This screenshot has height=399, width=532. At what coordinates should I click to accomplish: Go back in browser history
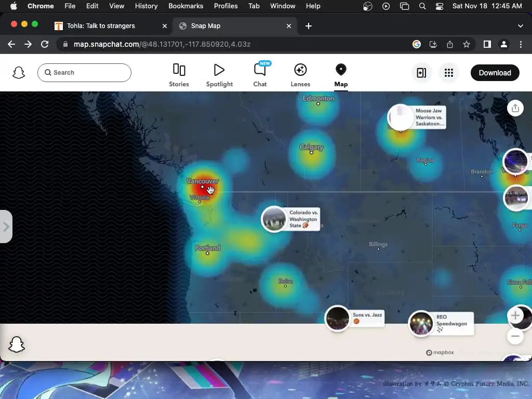[x=11, y=44]
